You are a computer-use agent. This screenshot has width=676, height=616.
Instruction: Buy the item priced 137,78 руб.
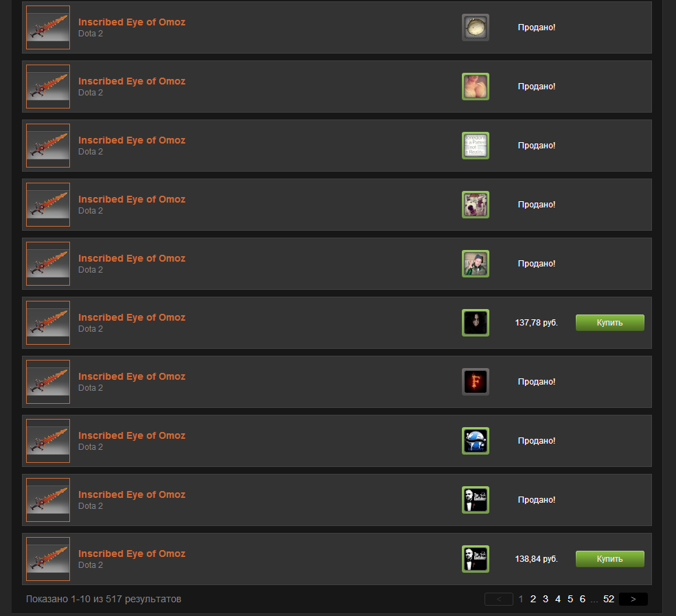[609, 323]
